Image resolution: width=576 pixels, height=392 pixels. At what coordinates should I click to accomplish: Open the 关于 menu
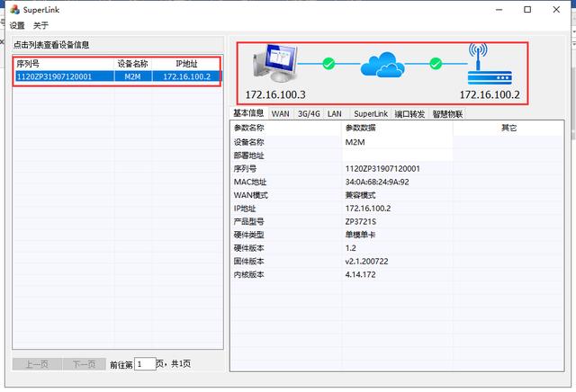tap(40, 25)
